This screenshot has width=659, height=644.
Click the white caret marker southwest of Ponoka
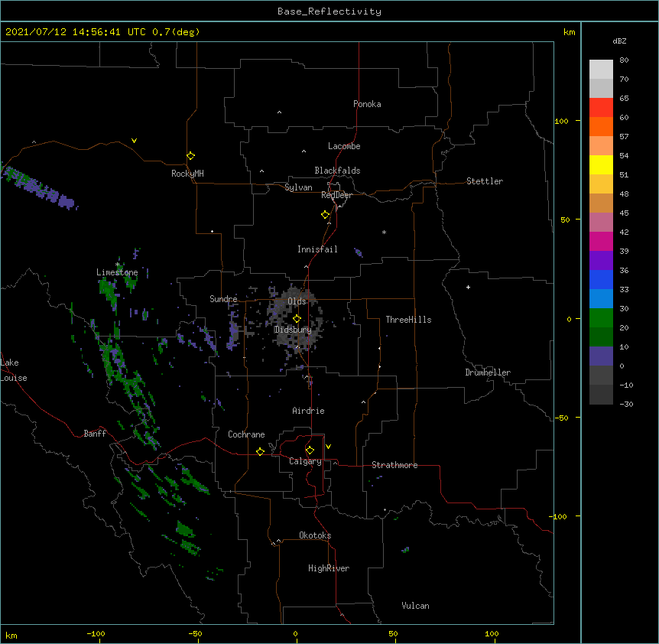click(280, 112)
